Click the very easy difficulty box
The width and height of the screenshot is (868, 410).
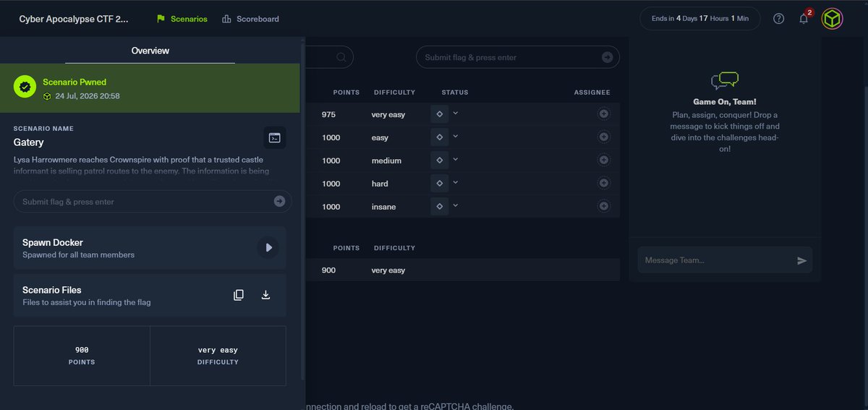(218, 356)
